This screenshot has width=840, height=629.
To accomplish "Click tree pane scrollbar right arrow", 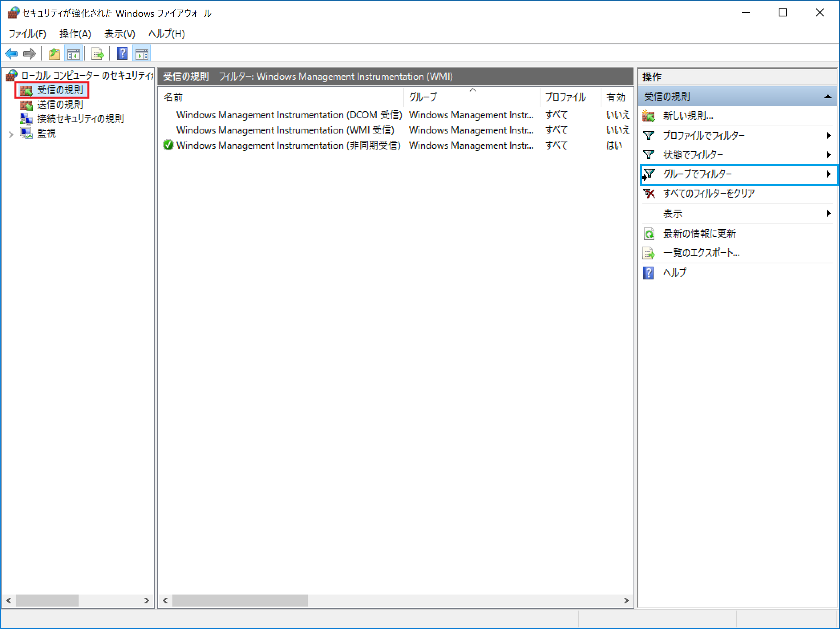I will tap(146, 601).
